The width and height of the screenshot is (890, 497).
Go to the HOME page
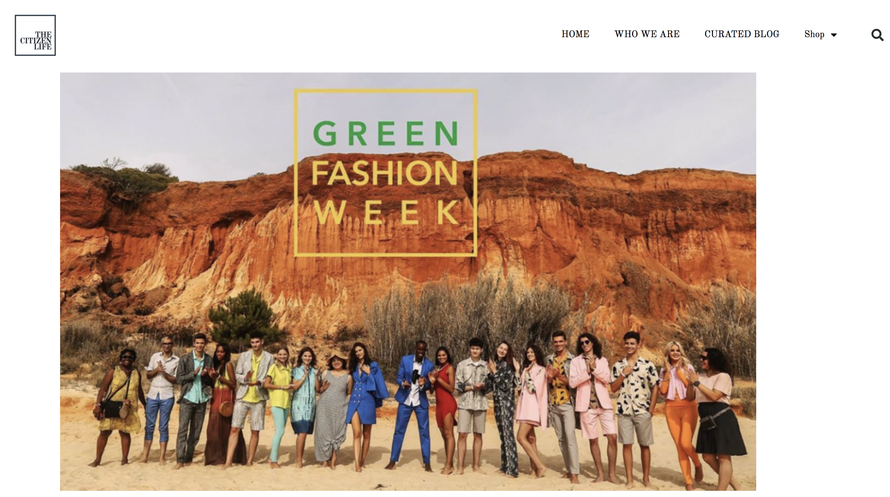[575, 34]
